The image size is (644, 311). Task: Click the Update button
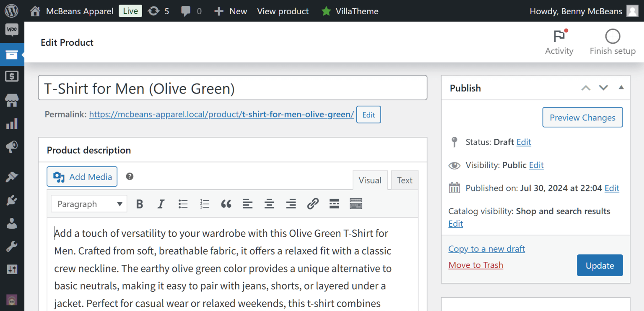tap(600, 266)
